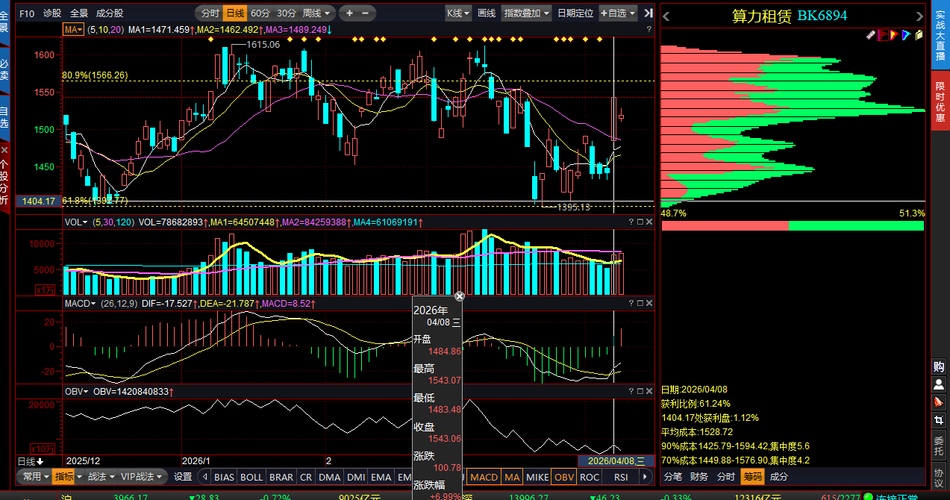Open the 分笔 tab in the right panel

(x=673, y=477)
